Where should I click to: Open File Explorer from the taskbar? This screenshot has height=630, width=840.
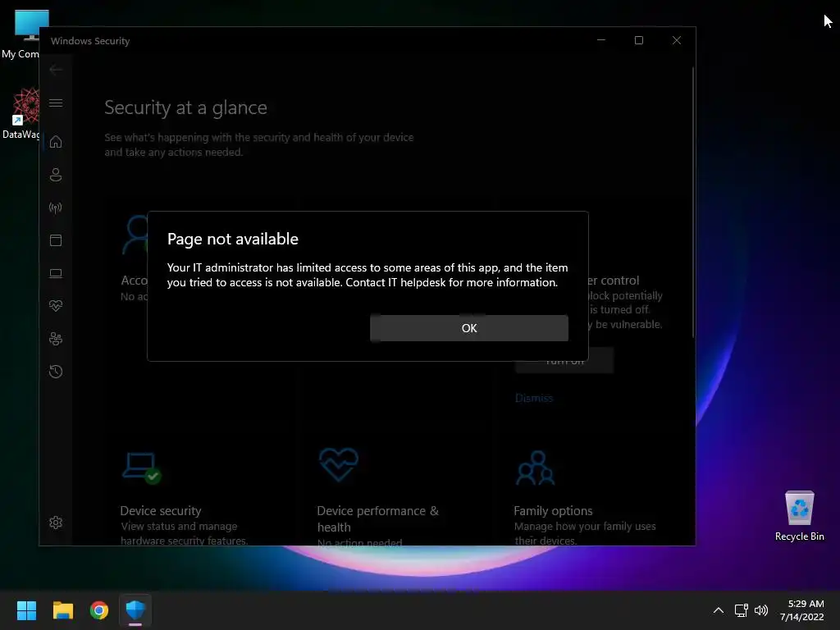(x=62, y=610)
